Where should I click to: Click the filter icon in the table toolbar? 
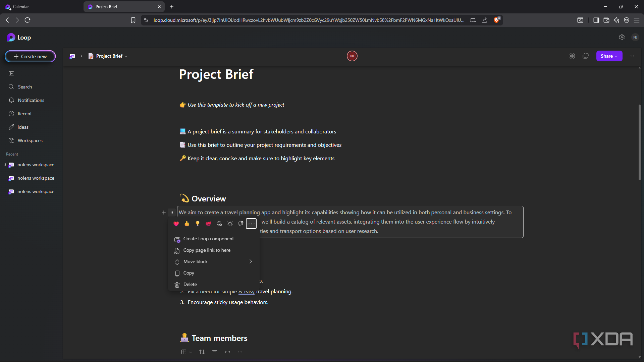(215, 352)
